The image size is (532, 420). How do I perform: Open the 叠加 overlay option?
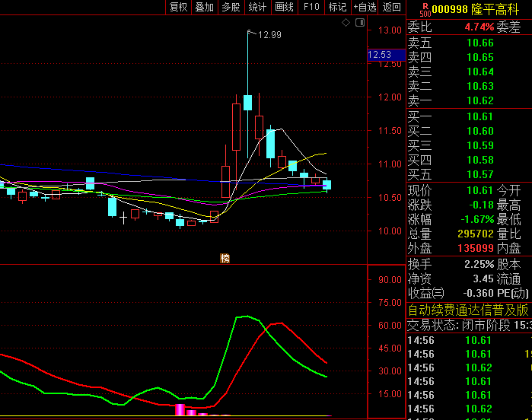click(x=204, y=7)
